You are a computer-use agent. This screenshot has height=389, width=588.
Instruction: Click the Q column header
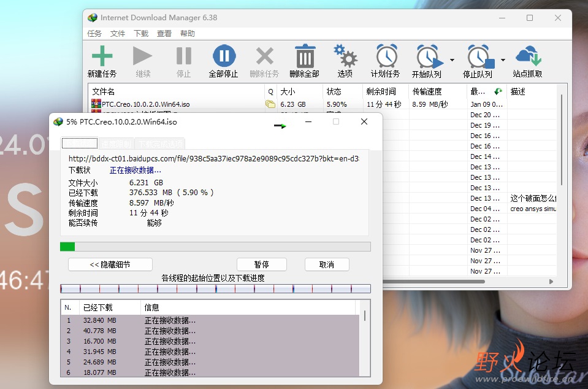pyautogui.click(x=270, y=91)
